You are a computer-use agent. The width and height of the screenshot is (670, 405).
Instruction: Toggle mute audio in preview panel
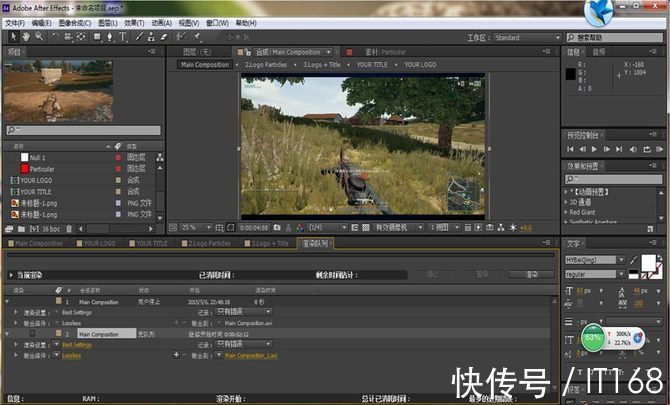(633, 149)
